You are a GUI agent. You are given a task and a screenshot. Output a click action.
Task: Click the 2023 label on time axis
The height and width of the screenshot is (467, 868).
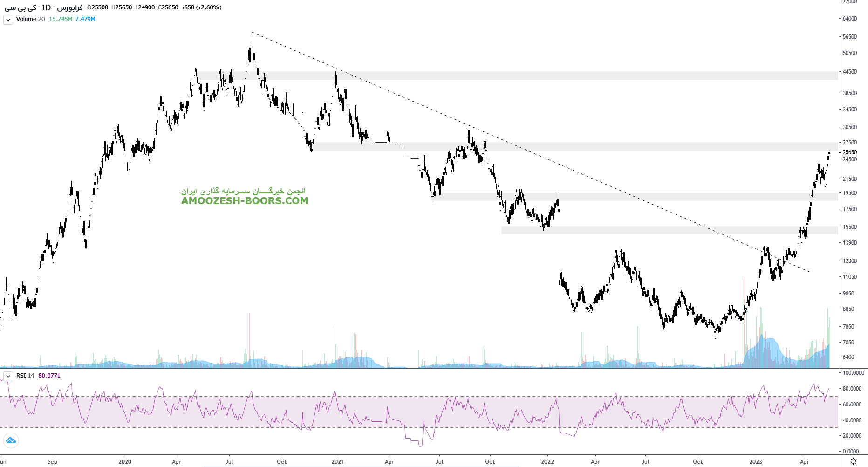[x=755, y=462]
